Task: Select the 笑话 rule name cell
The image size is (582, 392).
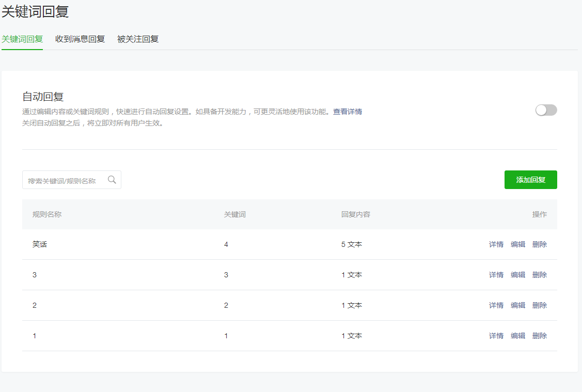Action: 40,244
